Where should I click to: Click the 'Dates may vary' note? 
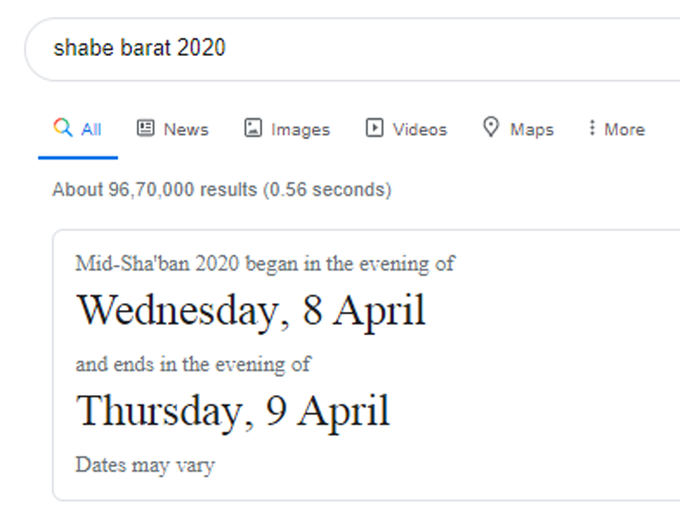(x=145, y=466)
